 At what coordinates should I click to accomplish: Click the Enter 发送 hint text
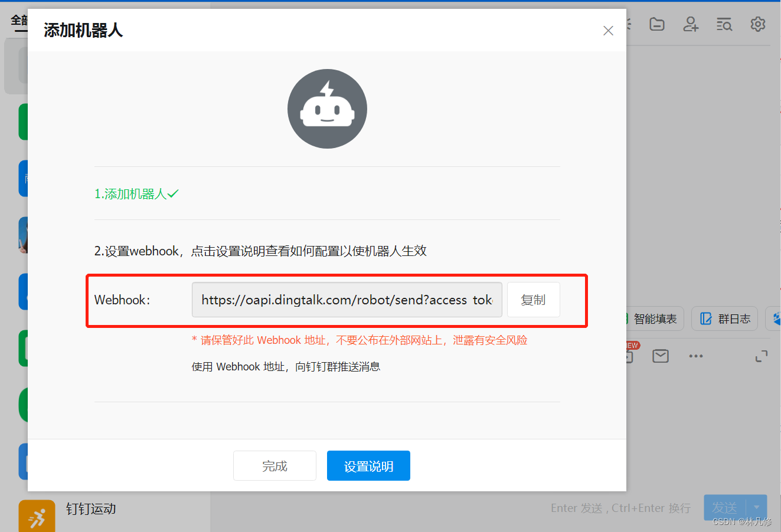click(620, 508)
